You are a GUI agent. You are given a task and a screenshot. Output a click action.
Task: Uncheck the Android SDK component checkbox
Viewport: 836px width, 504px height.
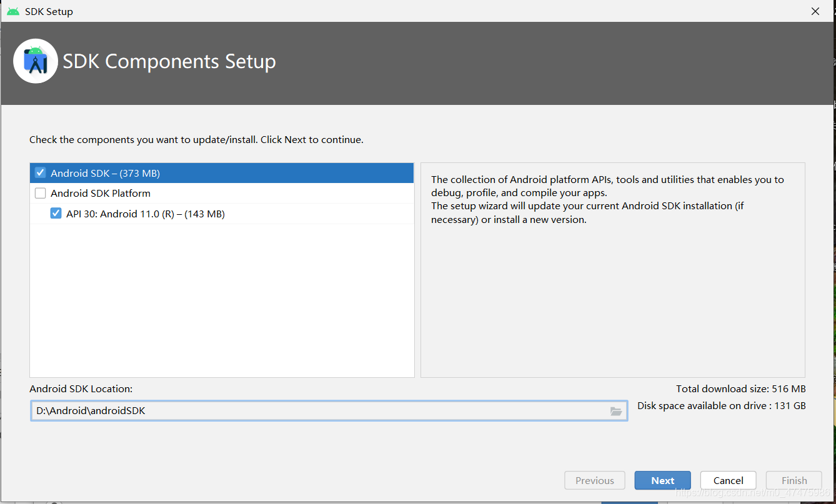[x=41, y=173]
